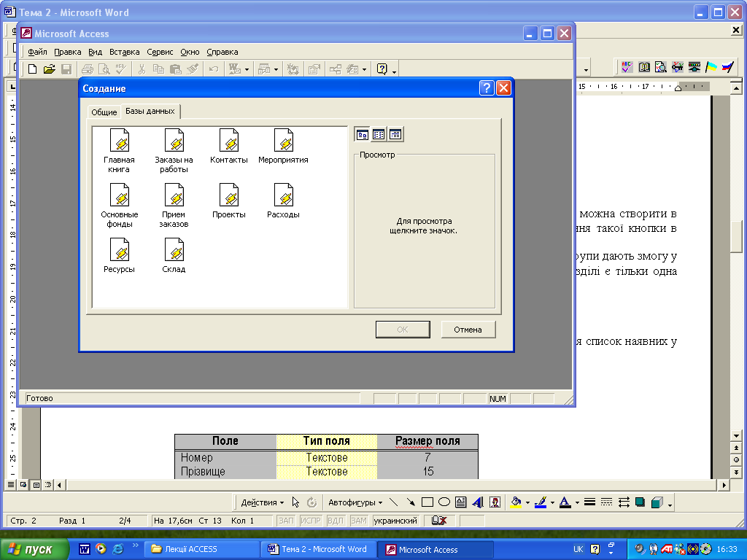The width and height of the screenshot is (747, 560).
Task: Select the Прием заказов template icon
Action: 174,205
